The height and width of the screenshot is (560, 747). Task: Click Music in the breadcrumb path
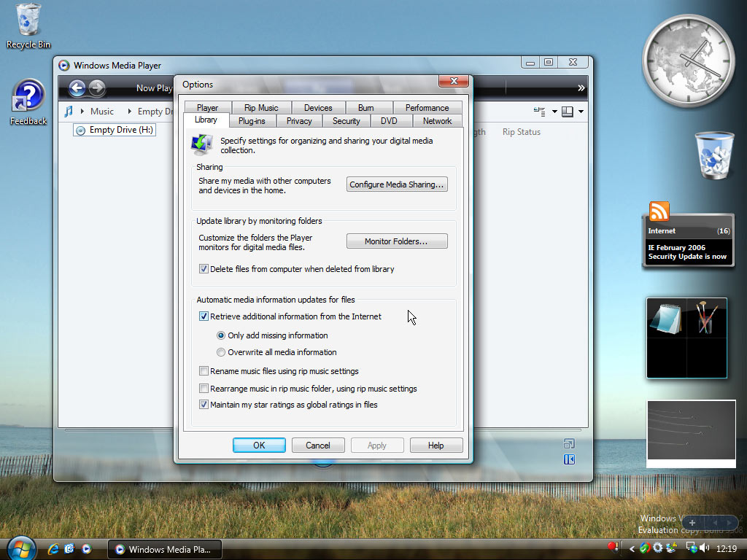[x=102, y=111]
